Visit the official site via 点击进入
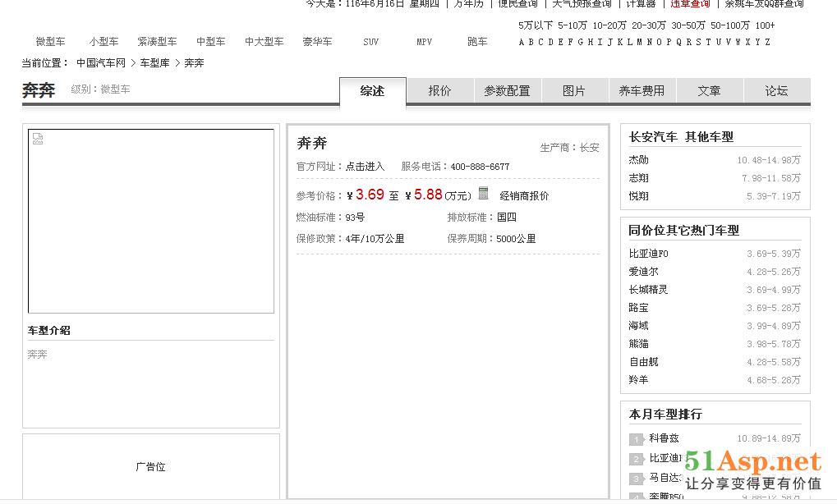The width and height of the screenshot is (837, 504). (366, 167)
